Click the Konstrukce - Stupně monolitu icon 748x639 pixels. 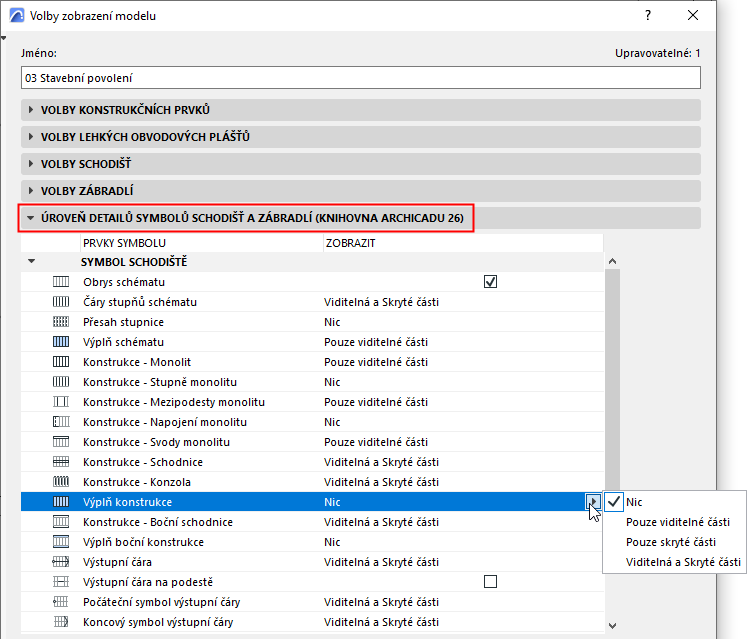pos(61,382)
